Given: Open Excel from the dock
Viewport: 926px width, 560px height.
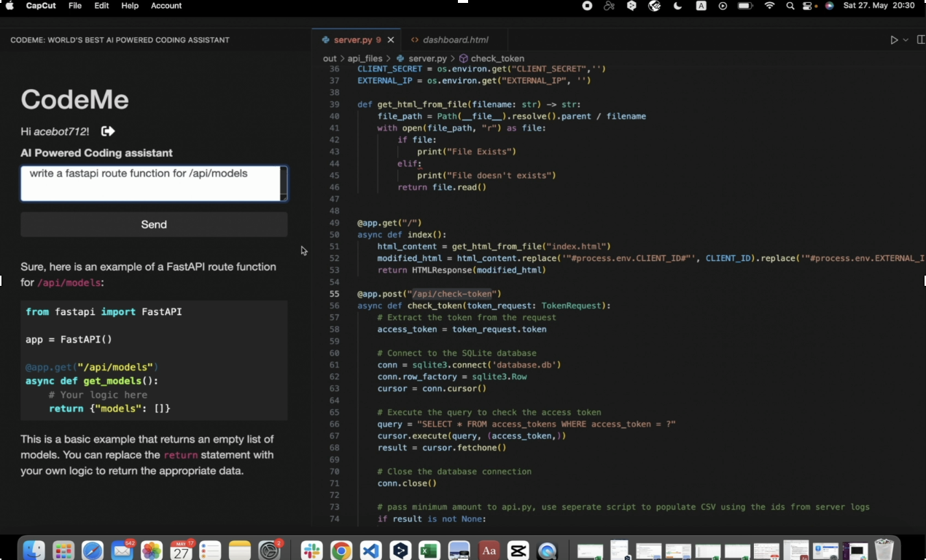Looking at the screenshot, I should click(429, 551).
